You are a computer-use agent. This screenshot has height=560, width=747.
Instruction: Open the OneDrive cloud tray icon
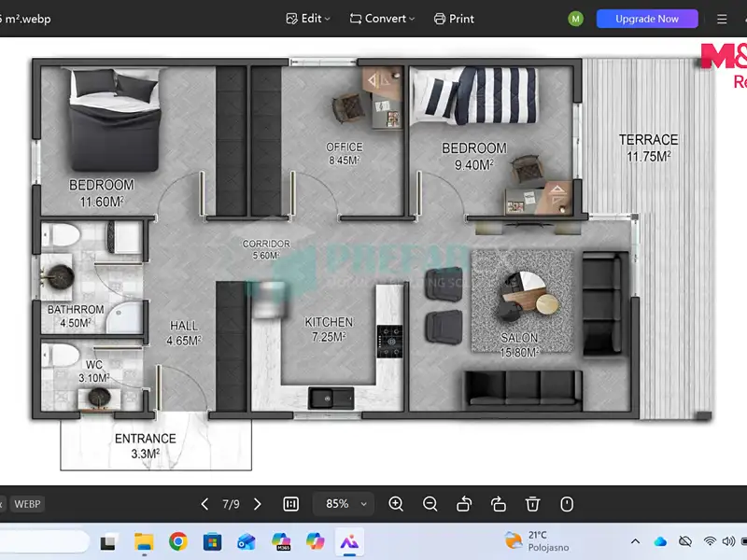pyautogui.click(x=660, y=541)
